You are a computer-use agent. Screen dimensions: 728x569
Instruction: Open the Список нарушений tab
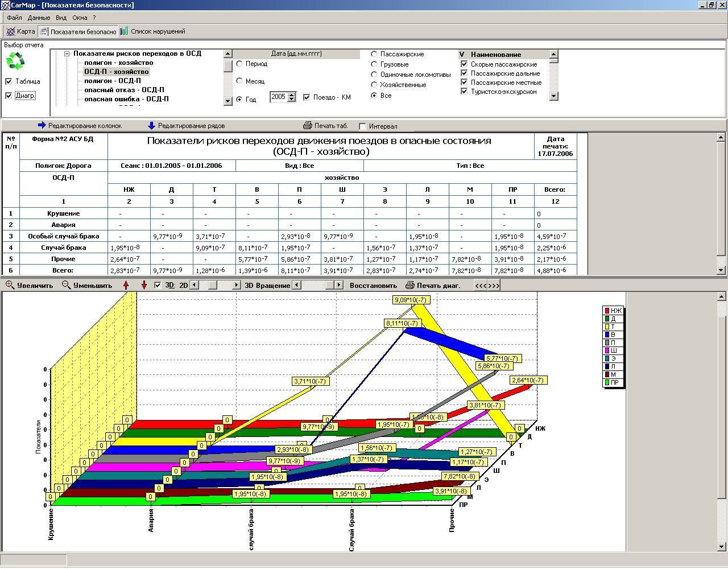point(152,31)
